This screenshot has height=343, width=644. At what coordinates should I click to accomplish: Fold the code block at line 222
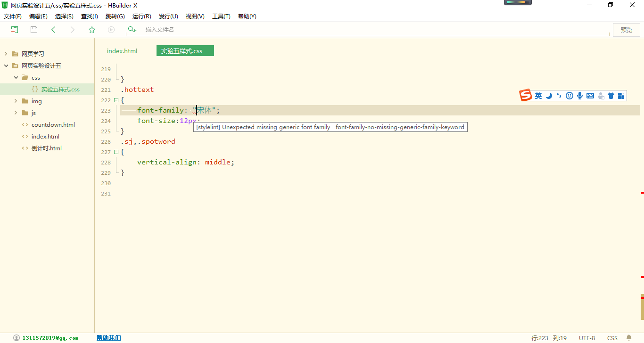point(116,100)
